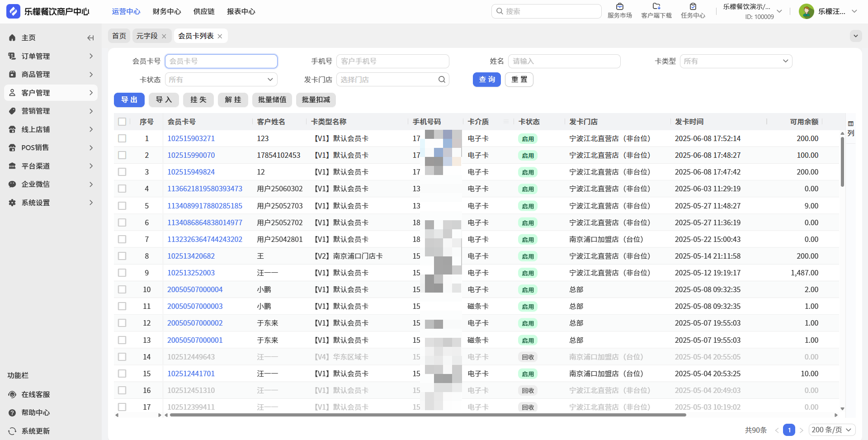Open 帮助中心 question mark icon

(x=12, y=412)
